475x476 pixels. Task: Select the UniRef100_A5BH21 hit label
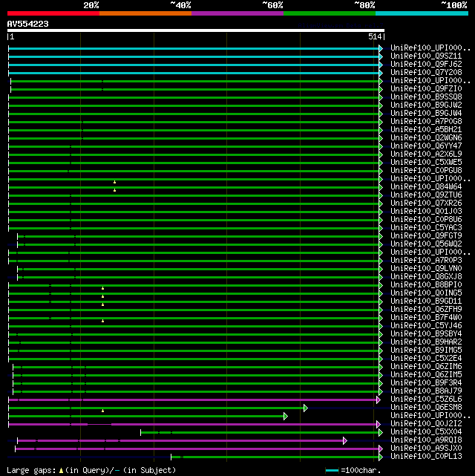(426, 130)
